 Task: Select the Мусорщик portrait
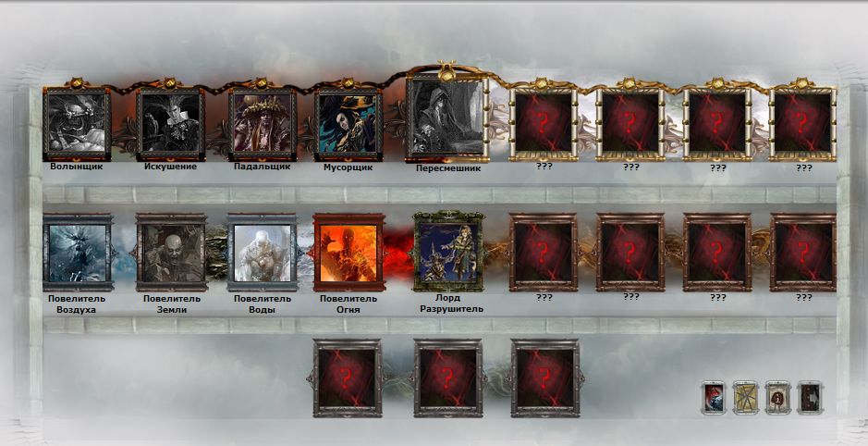(x=348, y=124)
